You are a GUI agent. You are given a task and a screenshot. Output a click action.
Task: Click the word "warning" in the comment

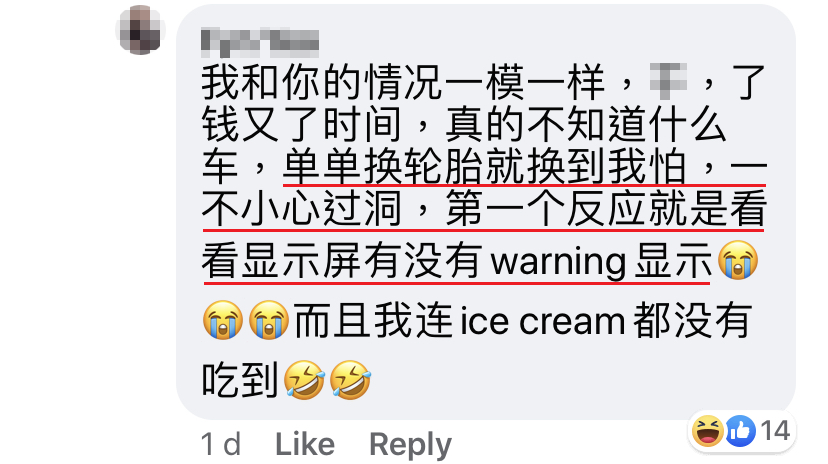coord(559,262)
